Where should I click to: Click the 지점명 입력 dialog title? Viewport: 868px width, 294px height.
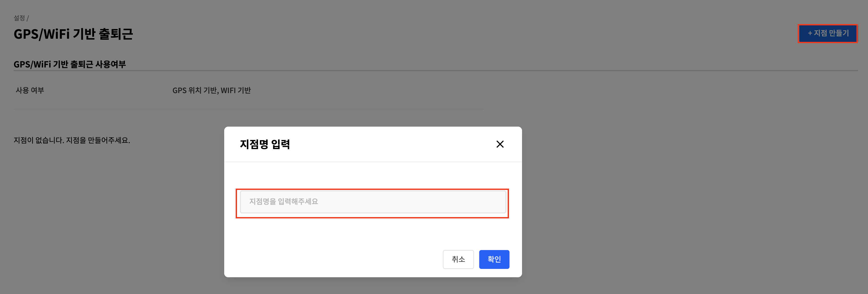click(264, 144)
